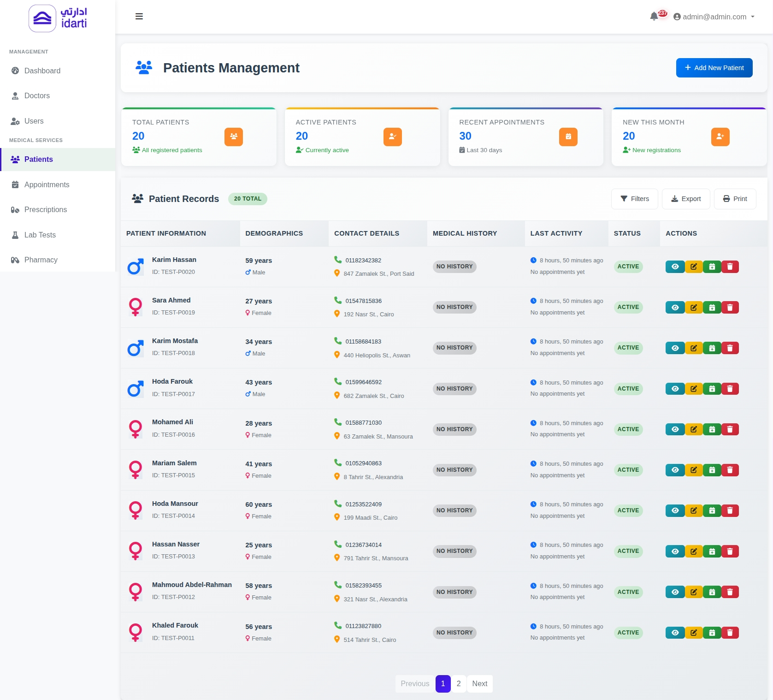Delete patient Sara Ahmed with trash icon

click(730, 307)
